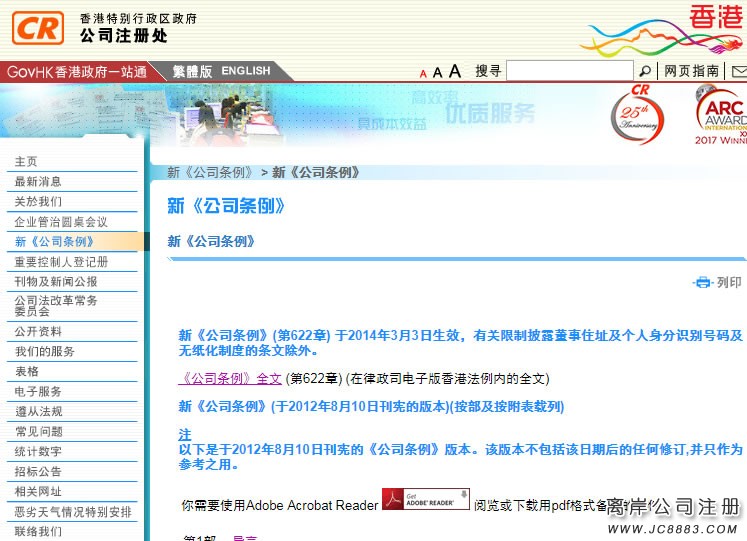Click the CR 25th Anniversary emblem
Screen dimensions: 747x541
[637, 115]
